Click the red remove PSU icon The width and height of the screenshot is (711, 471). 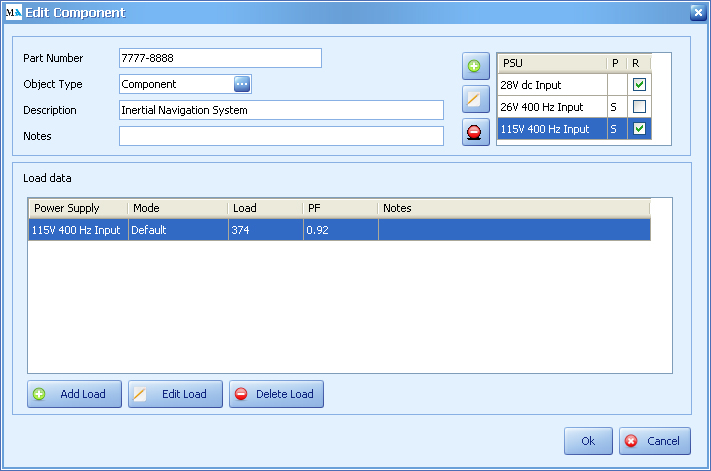(475, 131)
